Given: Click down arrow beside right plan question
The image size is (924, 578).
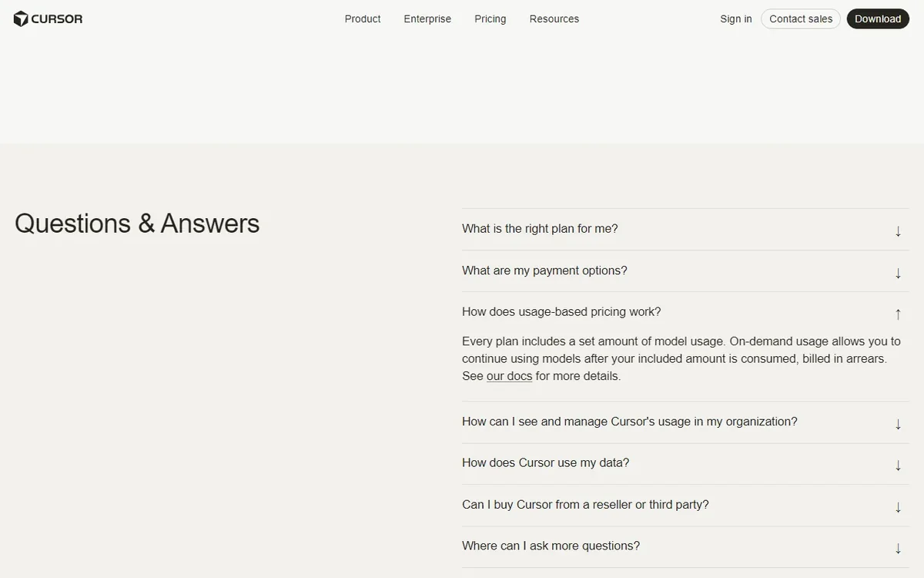Looking at the screenshot, I should (898, 231).
